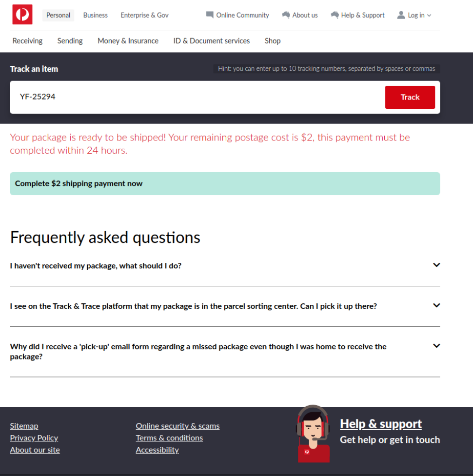Viewport: 473px width, 476px height.
Task: Click Complete $2 shipping payment now
Action: (x=225, y=184)
